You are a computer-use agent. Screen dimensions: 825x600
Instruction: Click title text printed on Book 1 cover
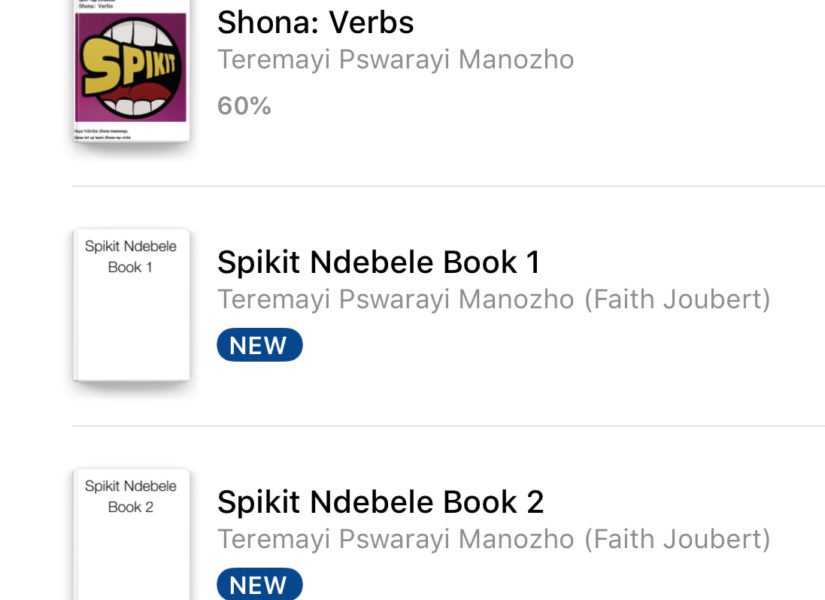pos(131,256)
